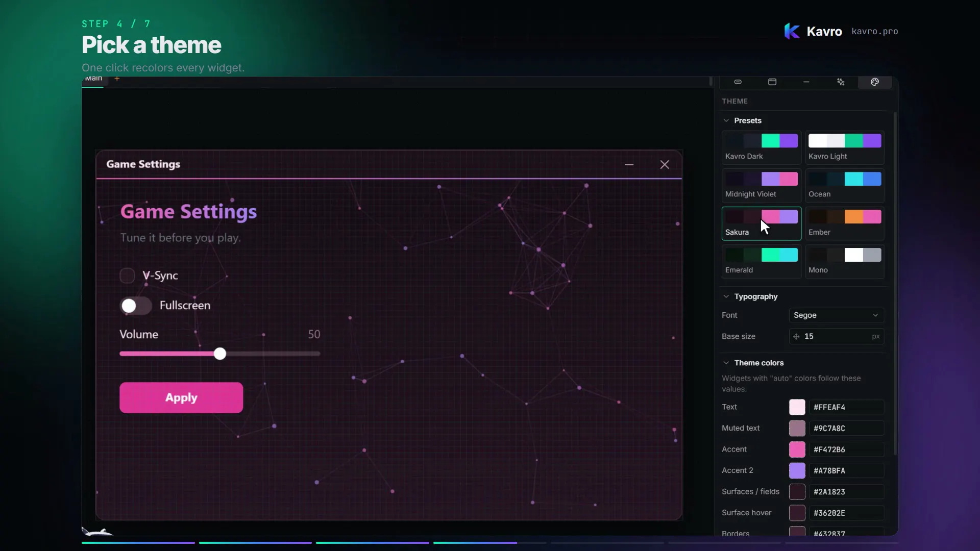Viewport: 980px width, 551px height.
Task: Open the Surfaces / fields color swatch
Action: (x=797, y=492)
